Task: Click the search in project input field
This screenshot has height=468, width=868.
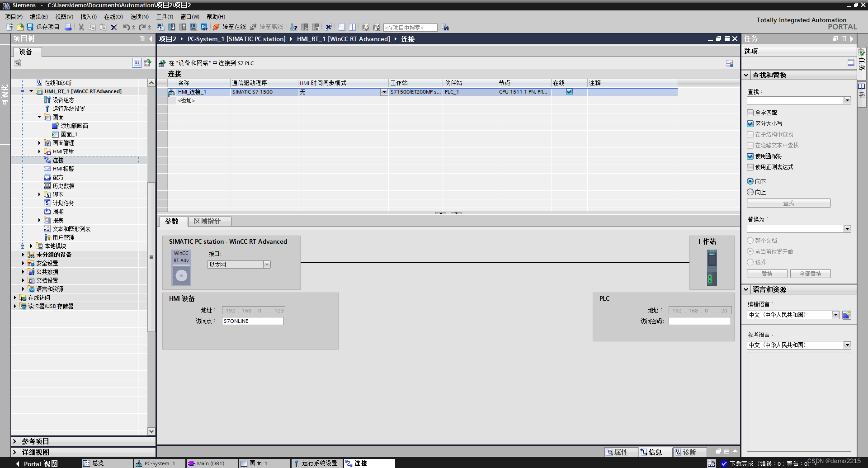Action: point(410,28)
